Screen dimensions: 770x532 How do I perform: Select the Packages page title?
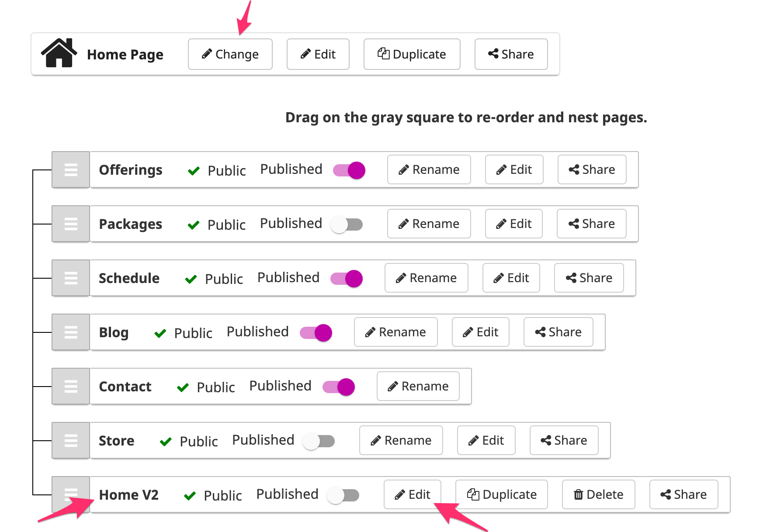click(131, 224)
